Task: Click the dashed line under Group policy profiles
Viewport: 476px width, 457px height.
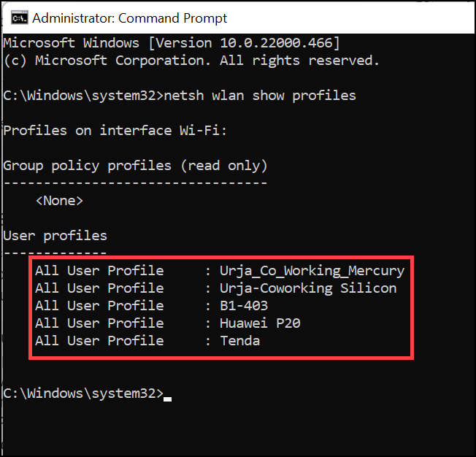Action: [x=135, y=183]
